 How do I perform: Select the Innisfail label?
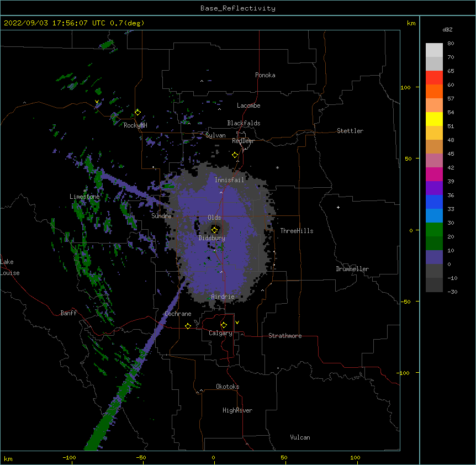(229, 180)
